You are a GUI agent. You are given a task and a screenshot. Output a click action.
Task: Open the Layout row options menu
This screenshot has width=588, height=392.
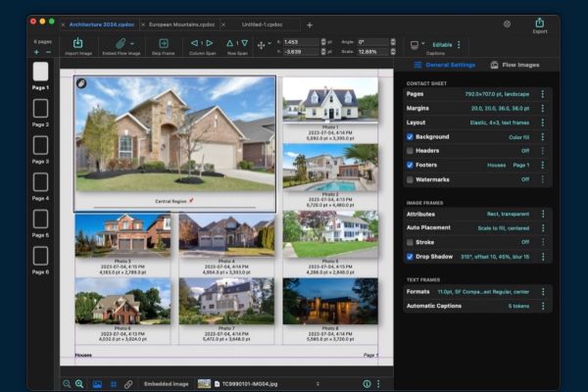tap(543, 122)
